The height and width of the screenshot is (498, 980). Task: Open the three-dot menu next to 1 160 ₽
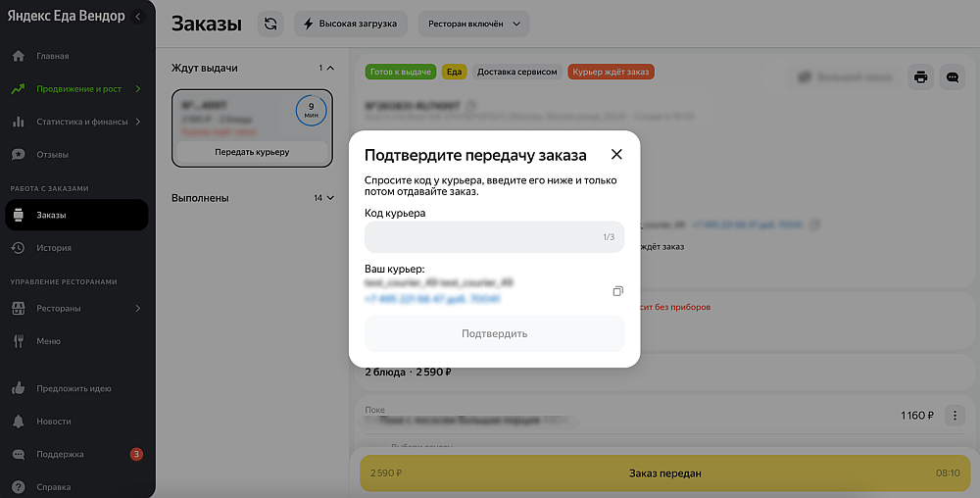click(955, 415)
